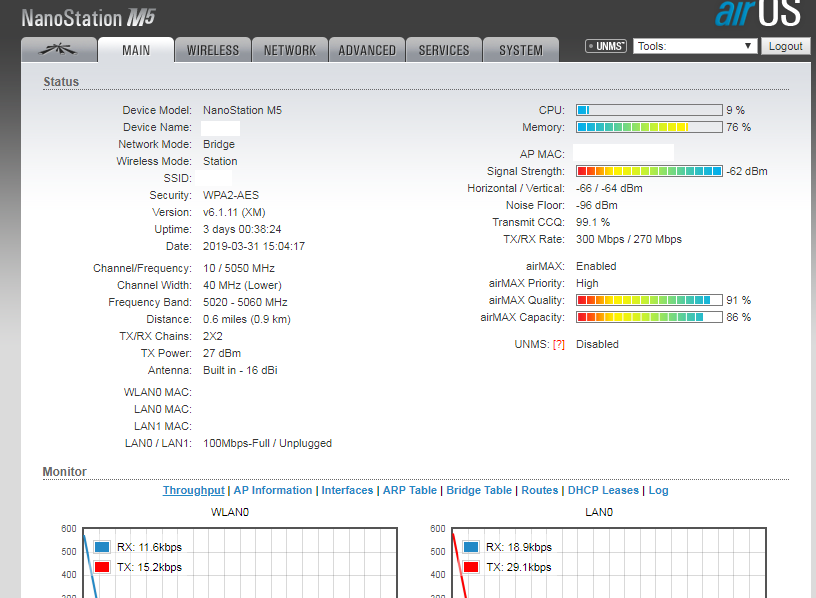Screen dimensions: 816x598
Task: View DHCP Leases
Action: coord(603,490)
